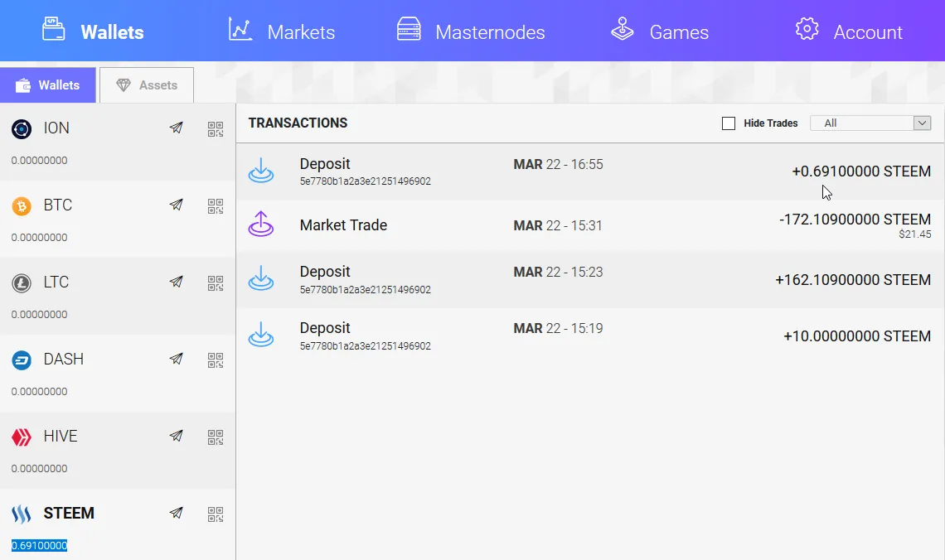945x560 pixels.
Task: Show the QR code for DASH wallet
Action: point(216,360)
